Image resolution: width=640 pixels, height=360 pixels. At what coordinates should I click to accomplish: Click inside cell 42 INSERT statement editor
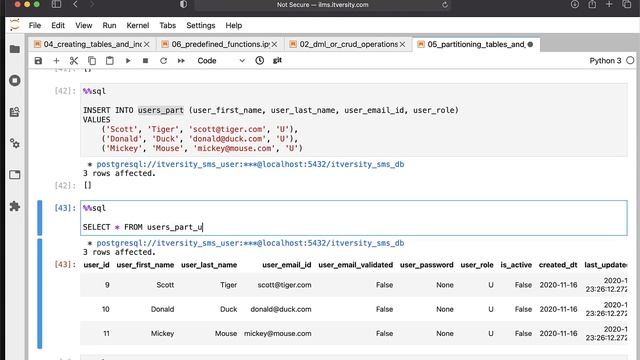[353, 120]
